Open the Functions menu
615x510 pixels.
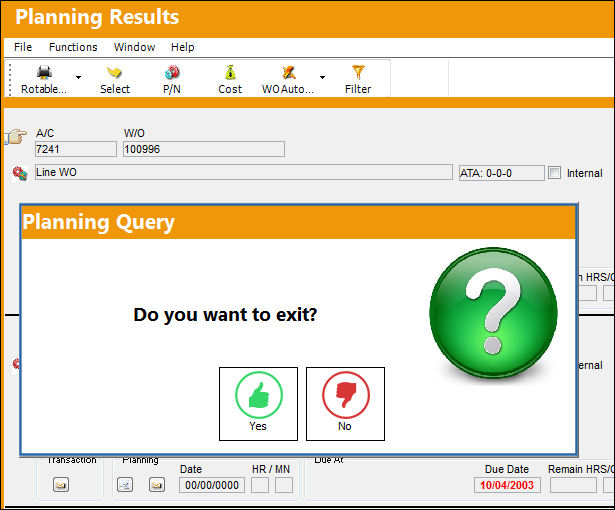(73, 47)
